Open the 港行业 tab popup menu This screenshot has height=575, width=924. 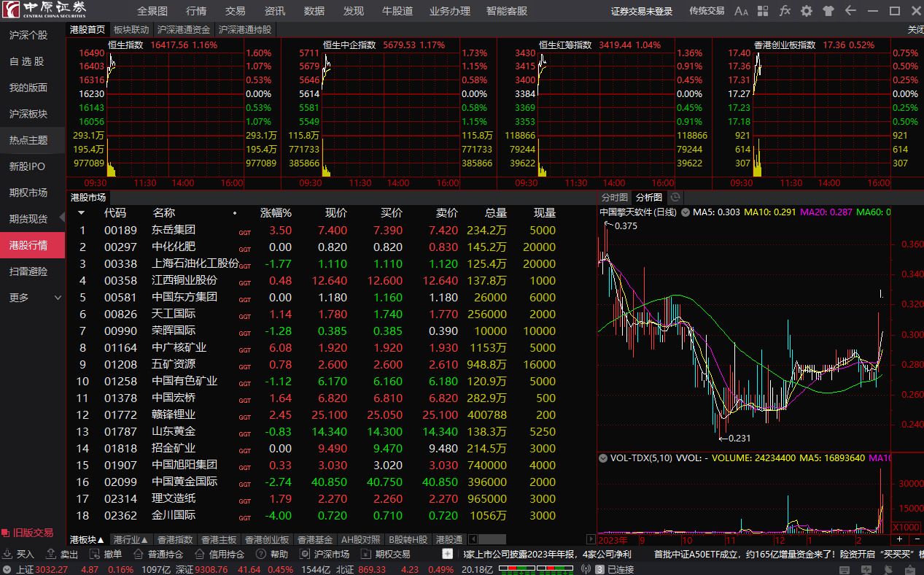click(x=131, y=540)
